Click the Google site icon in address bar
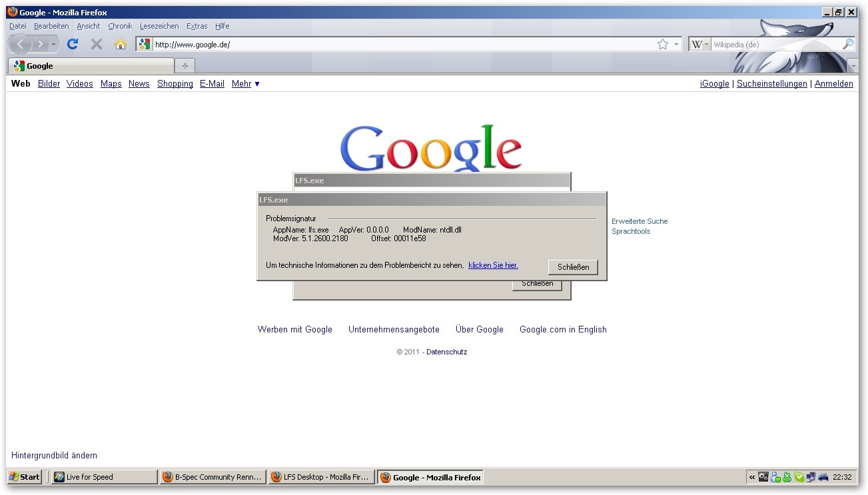This screenshot has width=868, height=495. [145, 45]
